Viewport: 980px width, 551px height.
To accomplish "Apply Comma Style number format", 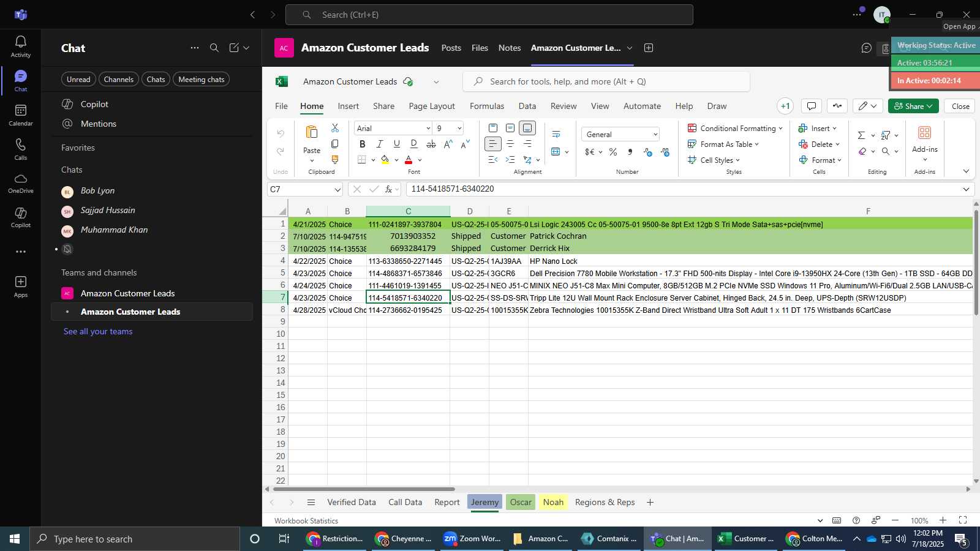I will pyautogui.click(x=630, y=152).
